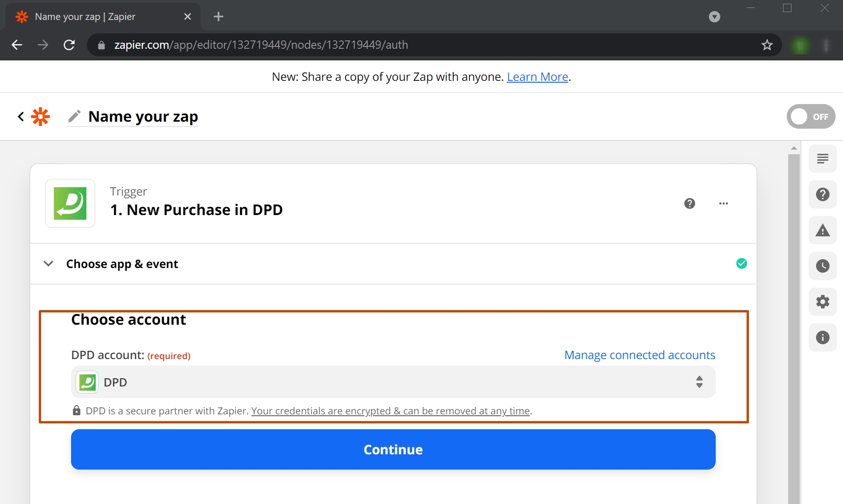
Task: Open the warnings triangle sidebar icon
Action: pos(823,230)
